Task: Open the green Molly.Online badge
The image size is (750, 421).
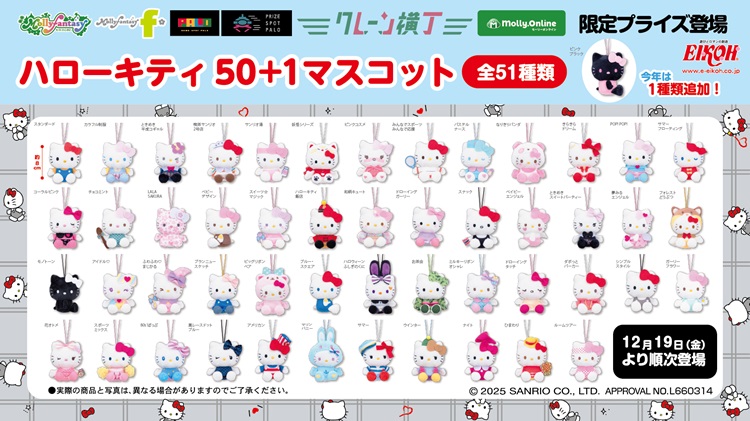Action: point(521,23)
